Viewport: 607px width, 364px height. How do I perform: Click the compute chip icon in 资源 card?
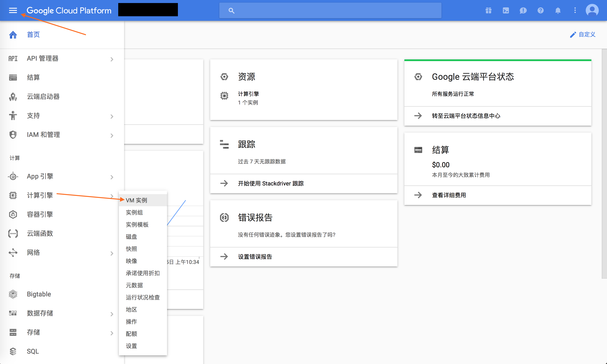tap(224, 96)
